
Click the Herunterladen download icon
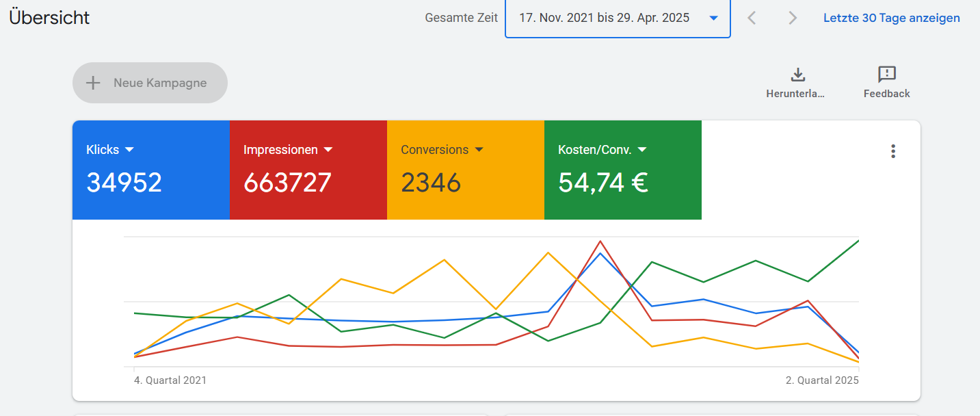pos(797,75)
